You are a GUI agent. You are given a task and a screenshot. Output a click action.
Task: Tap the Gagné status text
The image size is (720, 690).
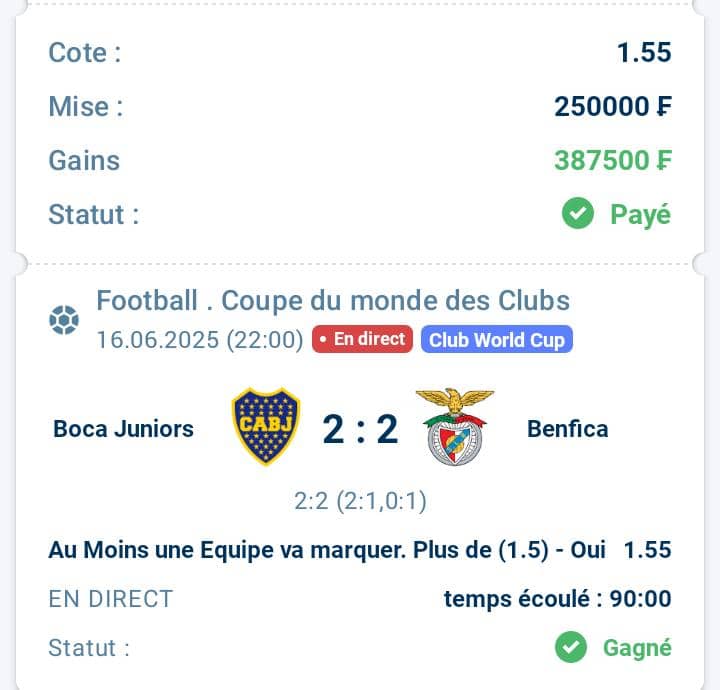[x=637, y=648]
